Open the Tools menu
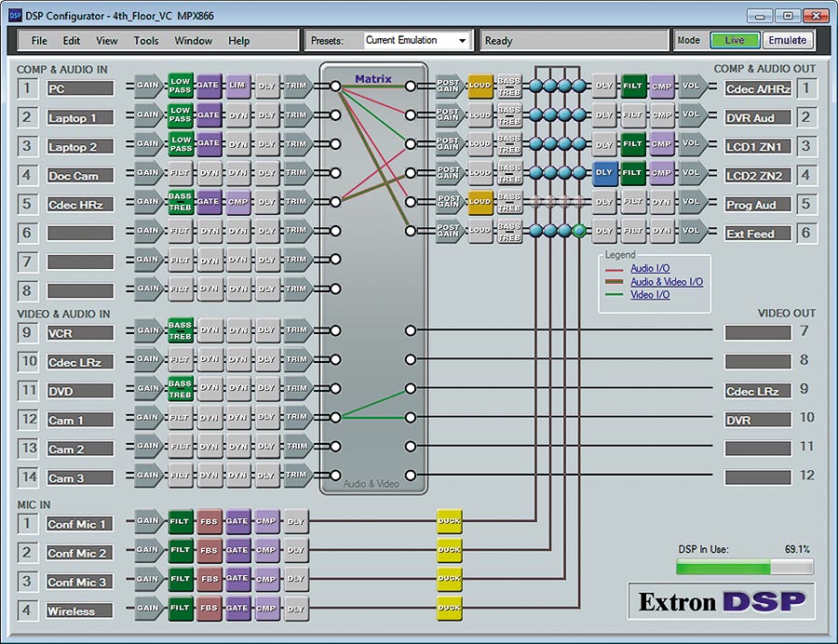Screen dimensions: 838x644 145,40
